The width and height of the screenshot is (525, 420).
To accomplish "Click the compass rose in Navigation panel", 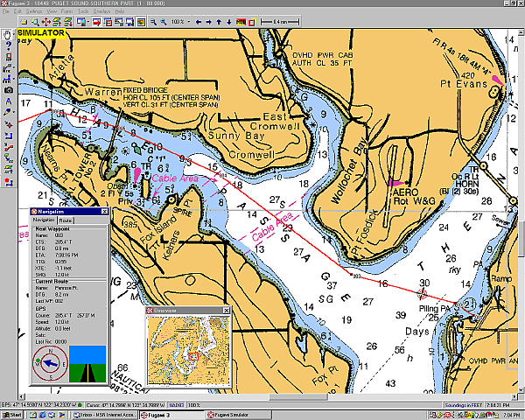I will (50, 363).
